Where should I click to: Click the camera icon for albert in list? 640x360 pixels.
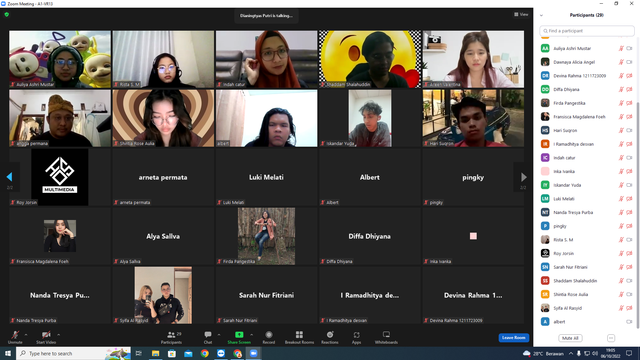(629, 322)
